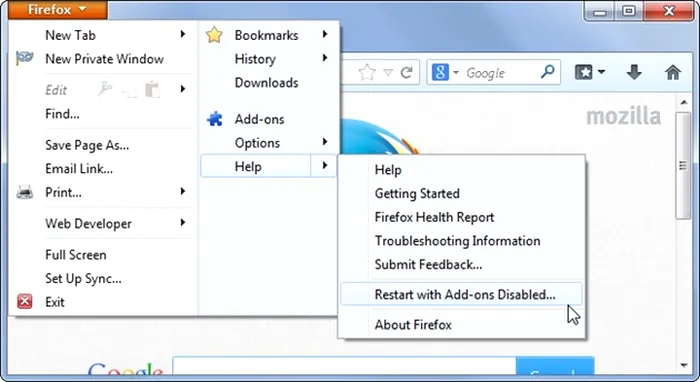Expand the Web Developer submenu arrow
The width and height of the screenshot is (700, 382).
[x=183, y=222]
